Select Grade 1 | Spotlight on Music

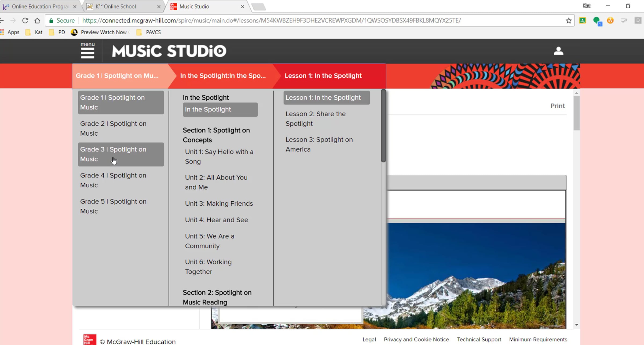click(121, 102)
